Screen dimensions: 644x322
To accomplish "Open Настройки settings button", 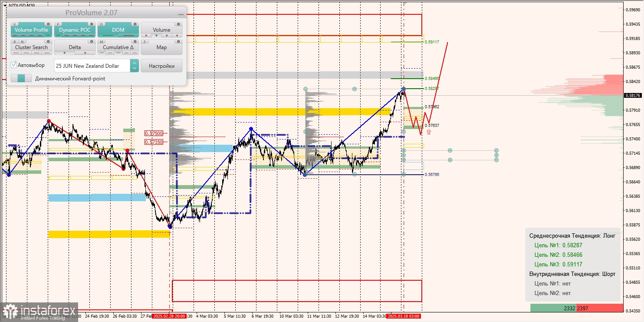I will coord(161,66).
